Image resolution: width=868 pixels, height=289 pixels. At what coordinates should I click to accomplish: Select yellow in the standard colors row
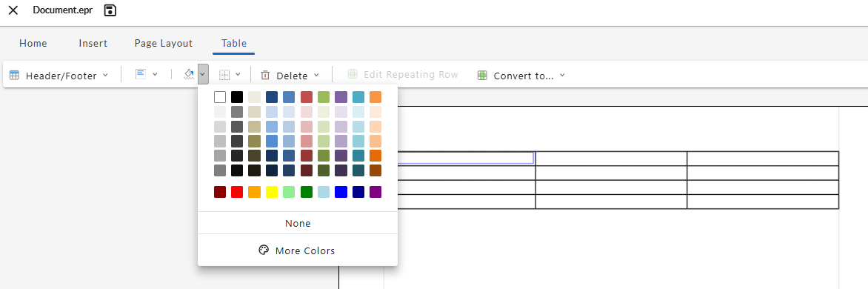(272, 192)
